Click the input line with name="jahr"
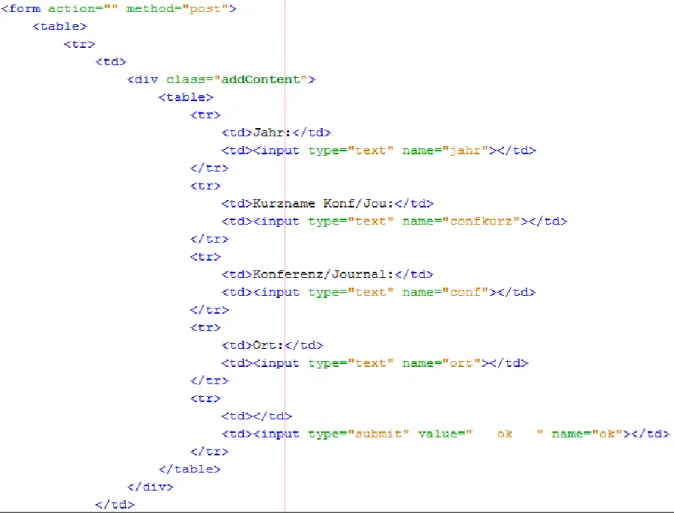Image resolution: width=674 pixels, height=513 pixels. (379, 151)
